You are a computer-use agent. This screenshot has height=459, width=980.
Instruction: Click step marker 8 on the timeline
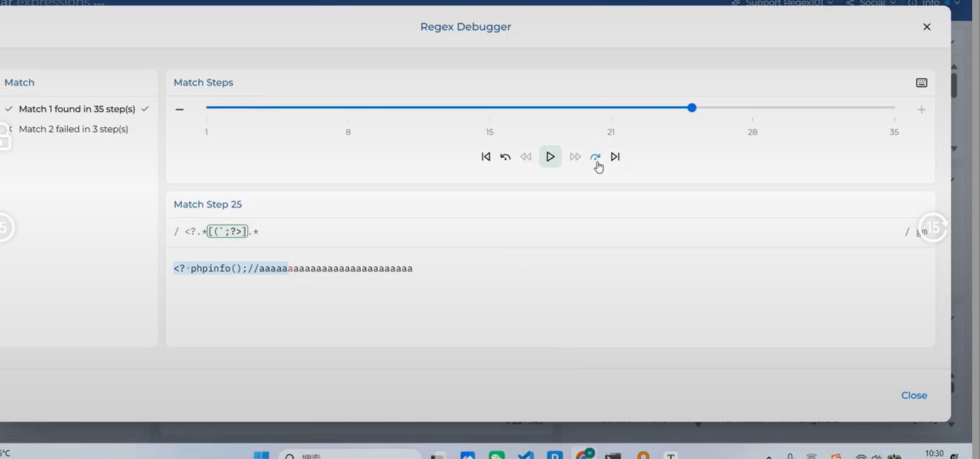click(x=348, y=132)
